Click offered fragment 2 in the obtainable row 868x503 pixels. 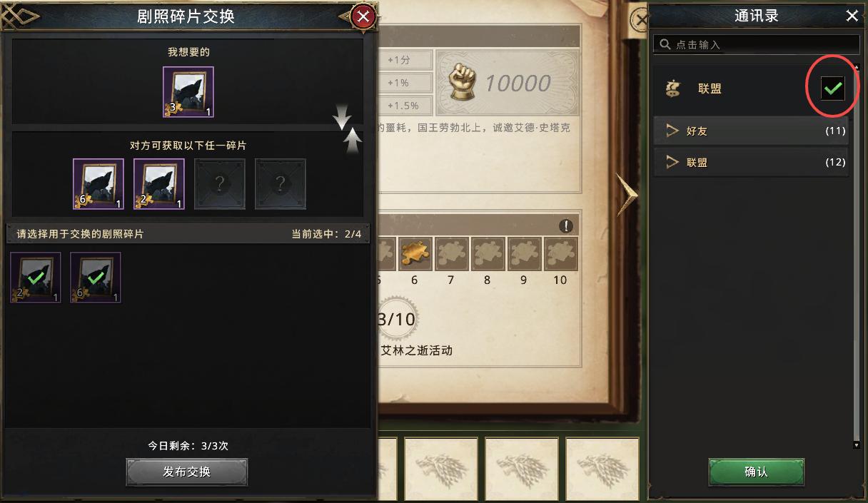(159, 184)
